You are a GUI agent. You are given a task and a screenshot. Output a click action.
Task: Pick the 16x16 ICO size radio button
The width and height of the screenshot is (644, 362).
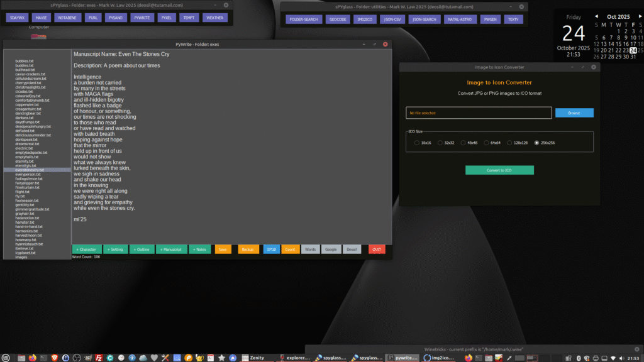point(416,143)
